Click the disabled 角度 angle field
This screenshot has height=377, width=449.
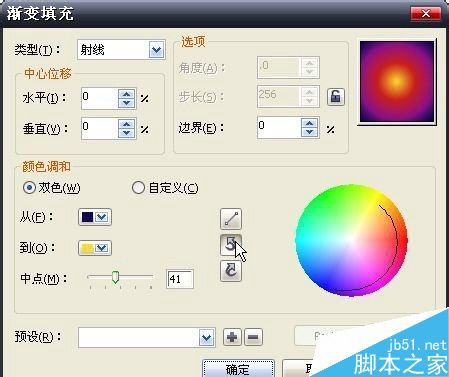coord(279,68)
